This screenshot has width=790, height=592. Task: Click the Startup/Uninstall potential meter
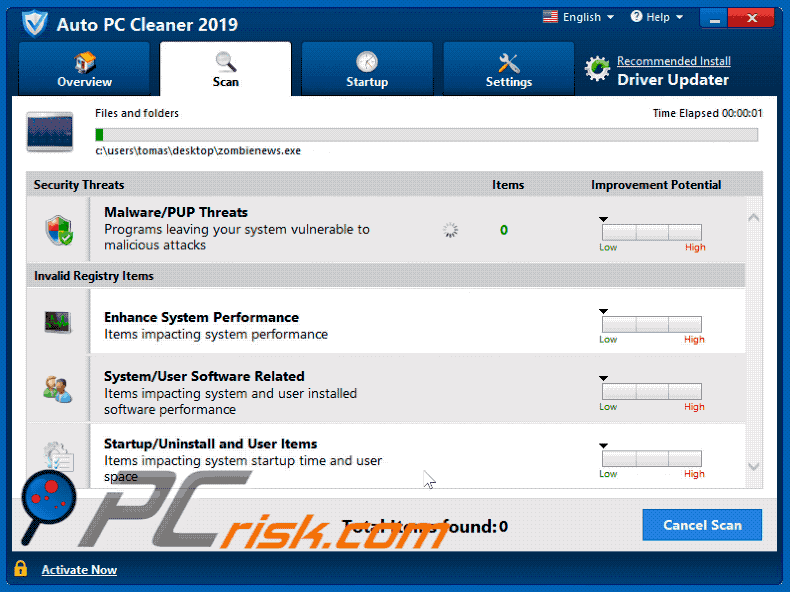[651, 459]
